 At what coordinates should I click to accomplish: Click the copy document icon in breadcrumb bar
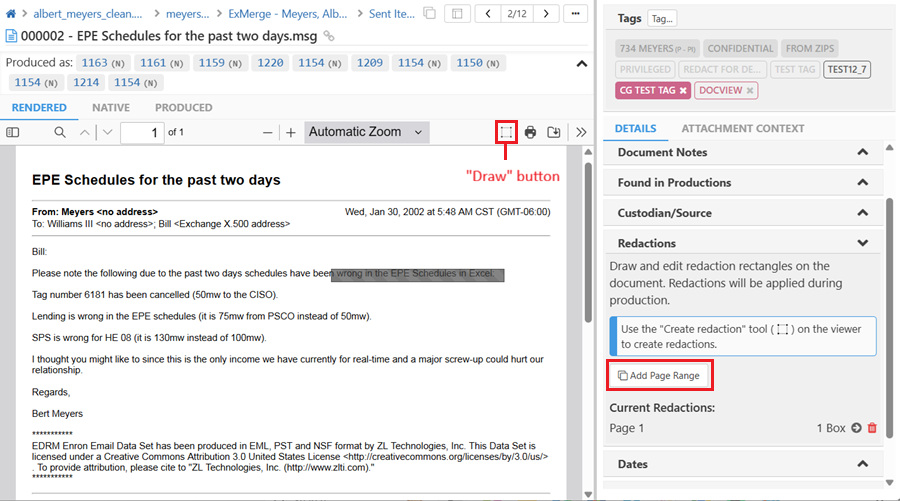tap(429, 13)
